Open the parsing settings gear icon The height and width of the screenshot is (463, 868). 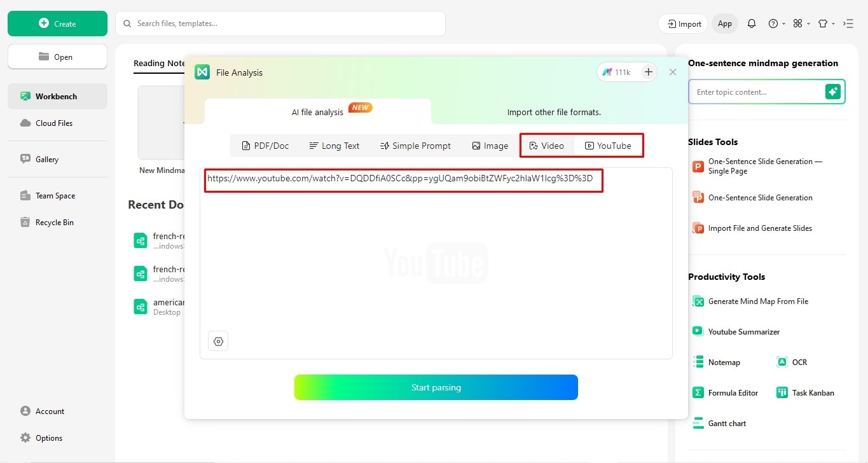[218, 342]
